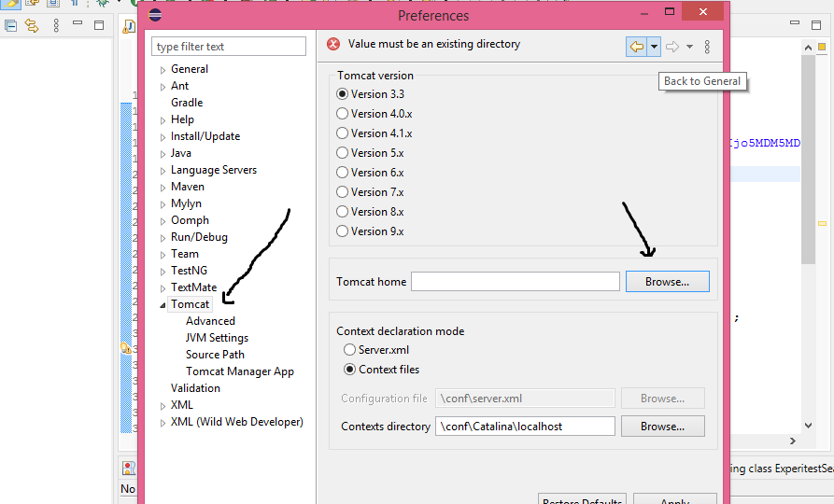The image size is (834, 504).
Task: Set context declaration mode to Server.xml
Action: (x=349, y=350)
